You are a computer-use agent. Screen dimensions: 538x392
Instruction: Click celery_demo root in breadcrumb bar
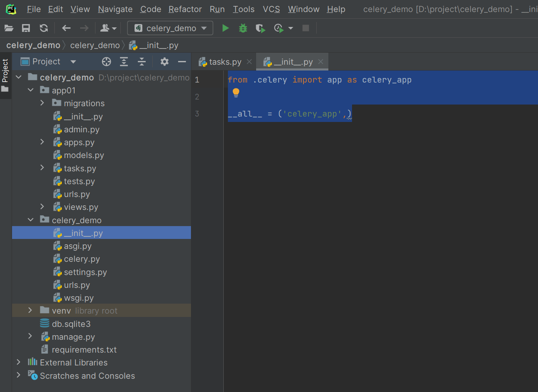pyautogui.click(x=33, y=45)
